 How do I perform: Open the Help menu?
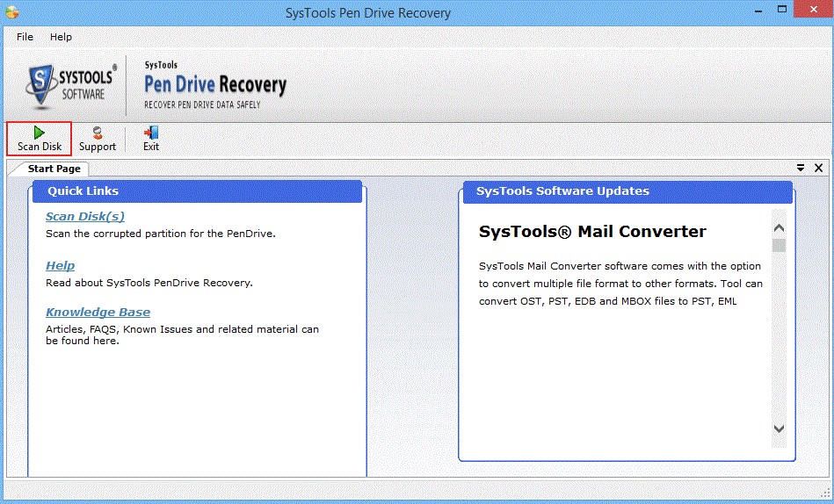click(62, 37)
